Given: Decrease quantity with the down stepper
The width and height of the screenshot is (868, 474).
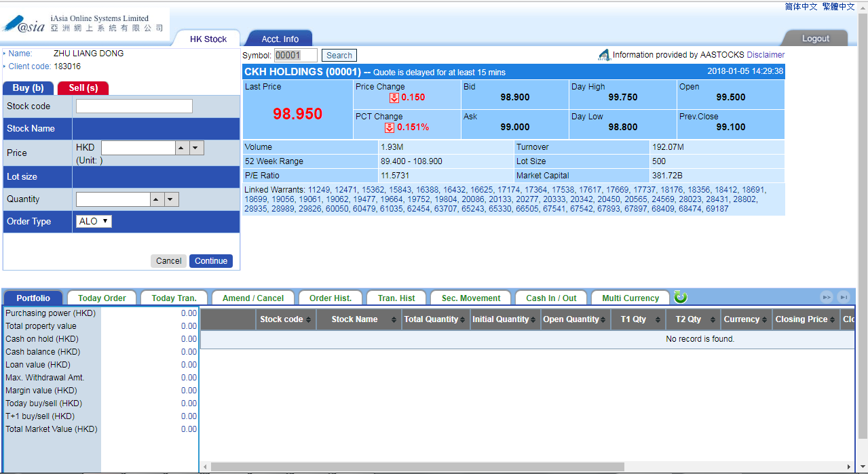Looking at the screenshot, I should (171, 199).
